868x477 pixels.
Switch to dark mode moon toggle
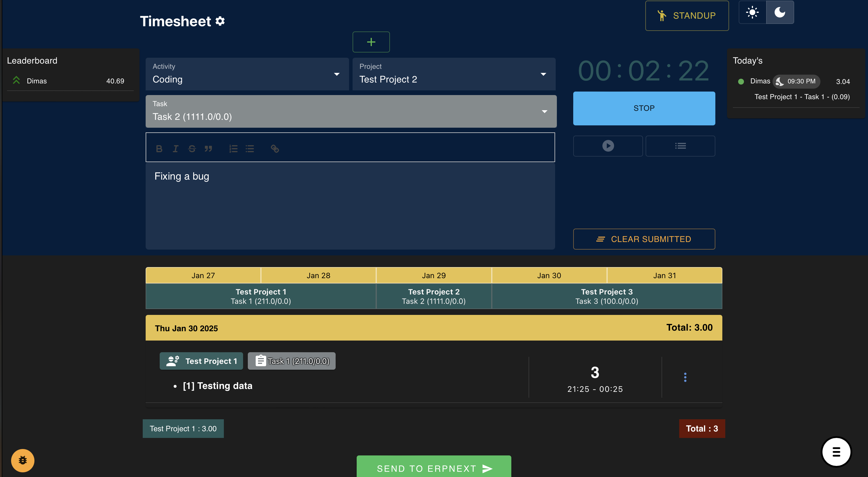(780, 13)
